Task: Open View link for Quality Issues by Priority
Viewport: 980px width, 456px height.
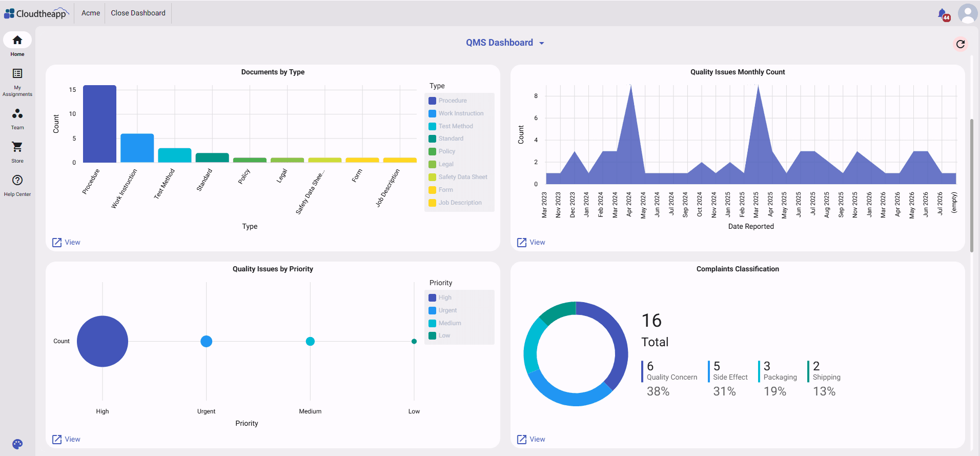Action: click(72, 439)
